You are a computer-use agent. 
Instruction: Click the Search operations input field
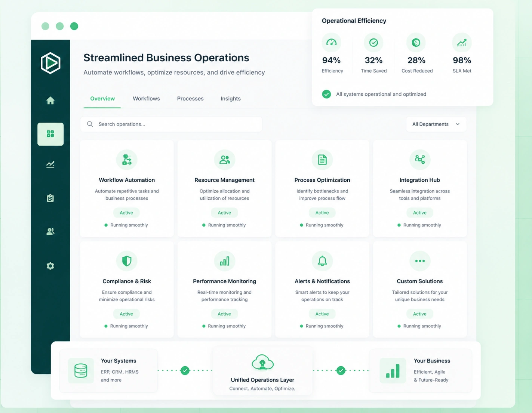(x=171, y=124)
